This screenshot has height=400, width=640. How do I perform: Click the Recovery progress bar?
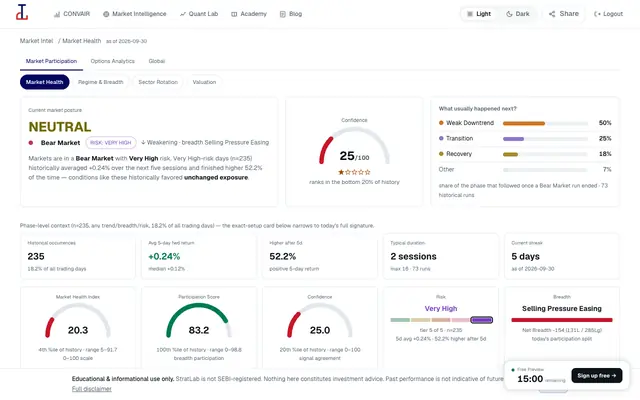(545, 154)
